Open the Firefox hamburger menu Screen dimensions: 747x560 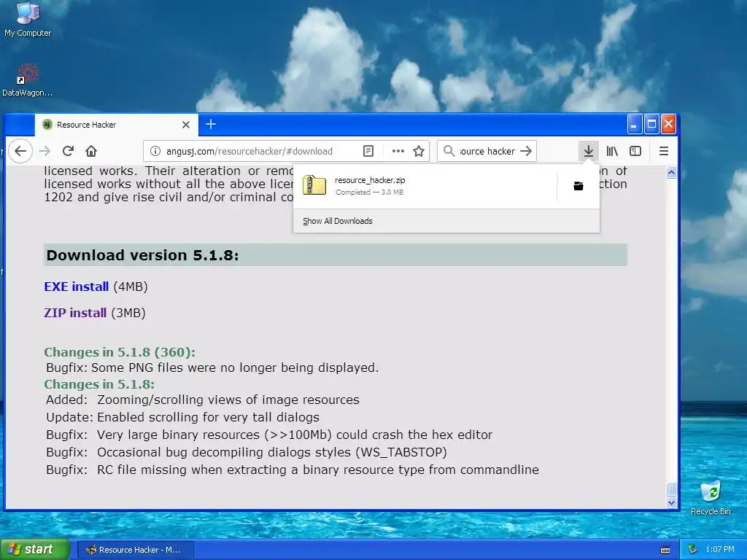[664, 151]
